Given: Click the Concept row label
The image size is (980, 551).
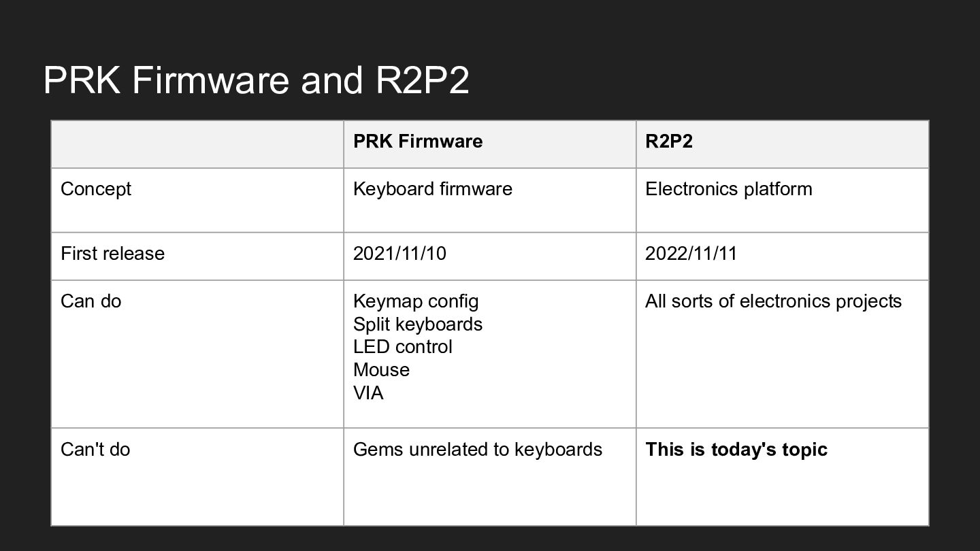Looking at the screenshot, I should tap(96, 189).
